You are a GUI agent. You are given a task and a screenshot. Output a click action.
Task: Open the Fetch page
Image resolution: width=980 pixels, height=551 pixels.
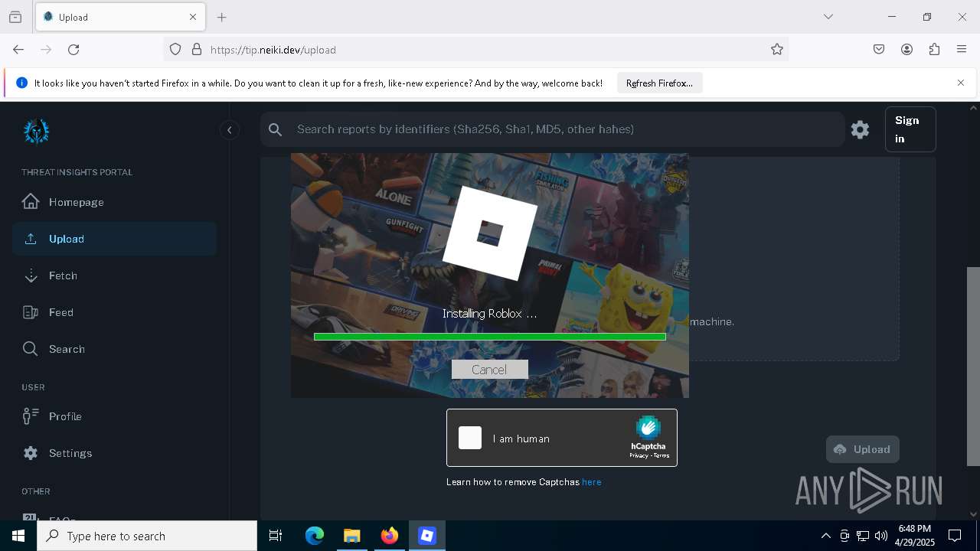(114, 275)
